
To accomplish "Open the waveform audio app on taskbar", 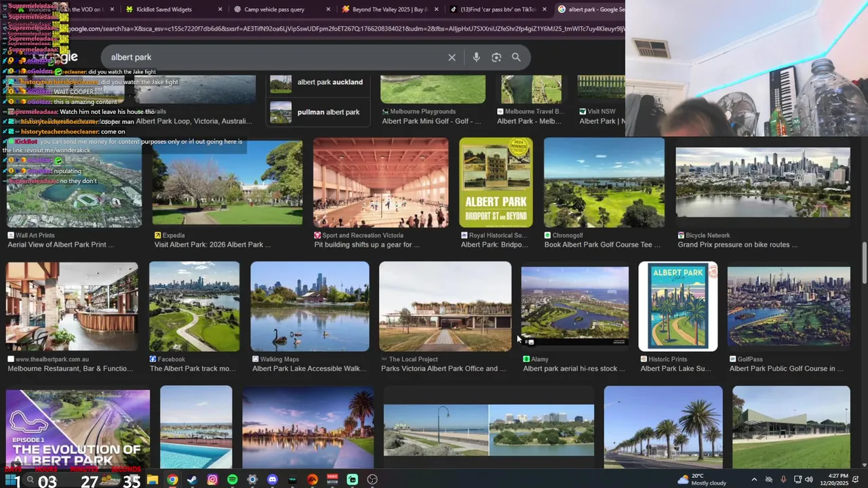I will (x=292, y=480).
